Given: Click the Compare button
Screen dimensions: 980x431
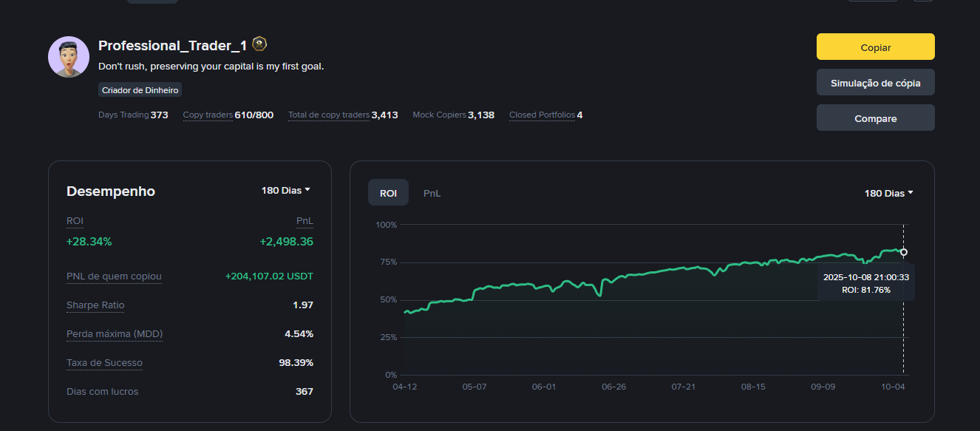Looking at the screenshot, I should (x=875, y=118).
